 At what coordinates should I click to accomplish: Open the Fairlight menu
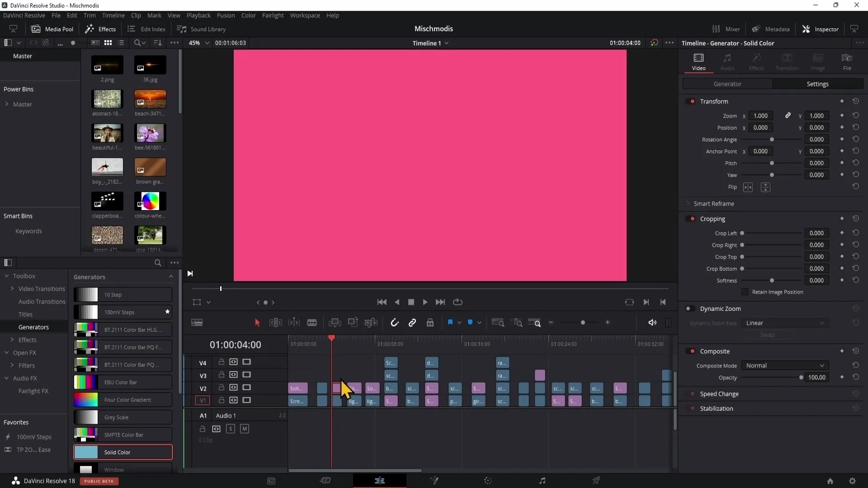tap(273, 15)
